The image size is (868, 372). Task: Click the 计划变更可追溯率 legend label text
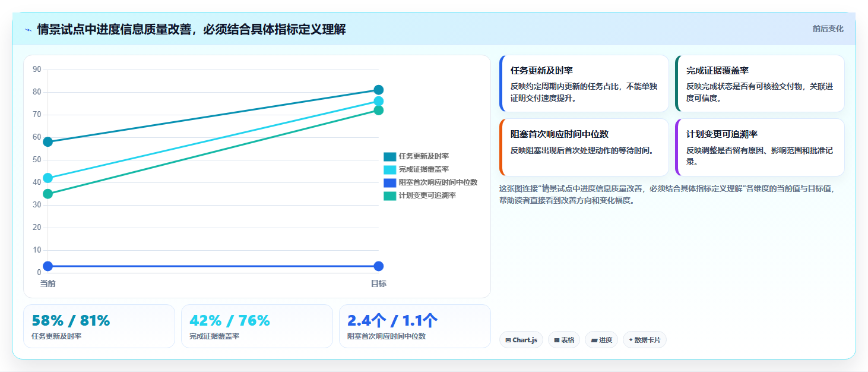tap(427, 196)
